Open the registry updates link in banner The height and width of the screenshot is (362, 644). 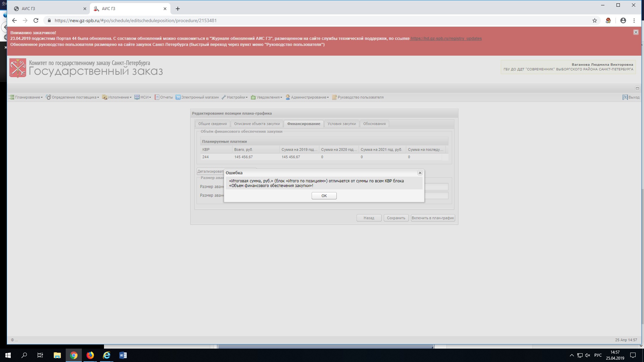click(x=446, y=39)
